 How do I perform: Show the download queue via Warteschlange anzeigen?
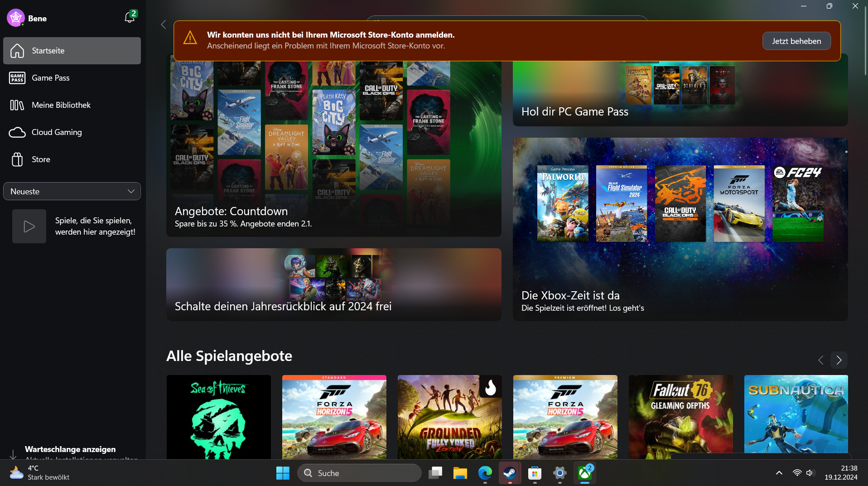pos(70,449)
